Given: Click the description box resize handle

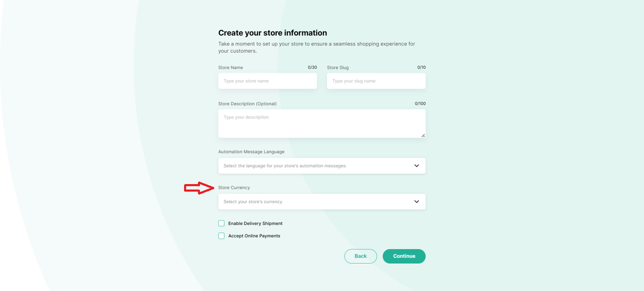Looking at the screenshot, I should coord(423,135).
